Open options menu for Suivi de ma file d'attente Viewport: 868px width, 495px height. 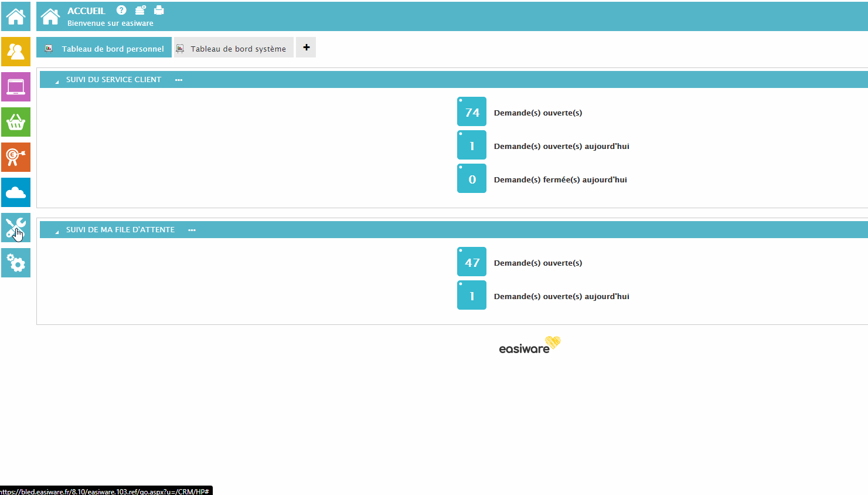[192, 230]
